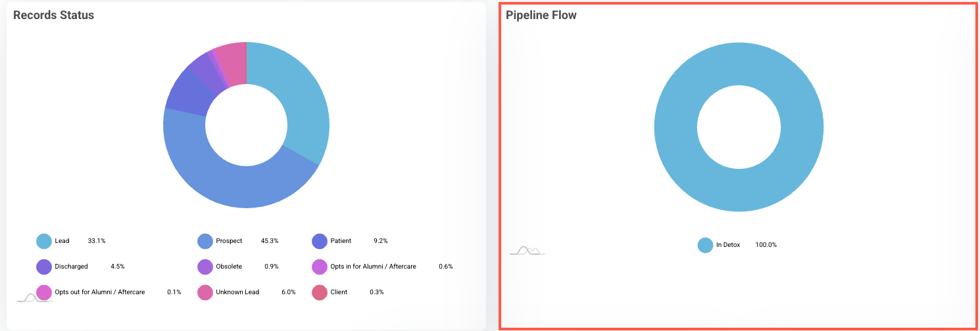Click the Lead legend color circle
The width and height of the screenshot is (980, 331).
click(44, 241)
